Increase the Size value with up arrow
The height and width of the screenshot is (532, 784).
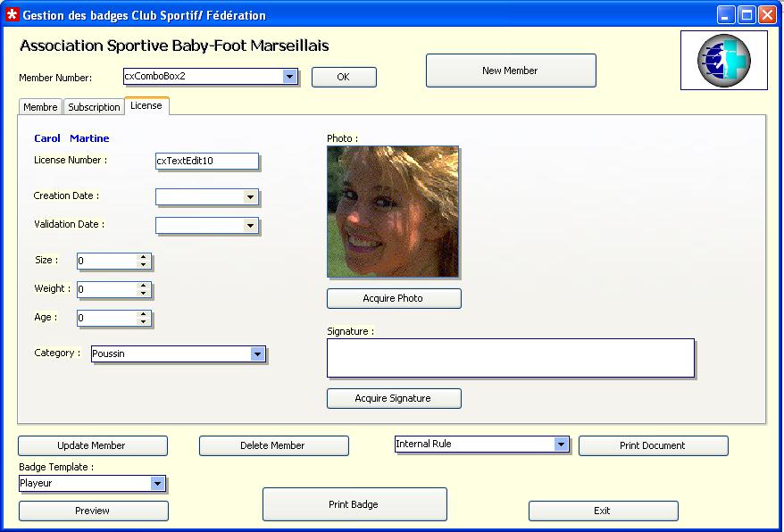click(x=143, y=257)
